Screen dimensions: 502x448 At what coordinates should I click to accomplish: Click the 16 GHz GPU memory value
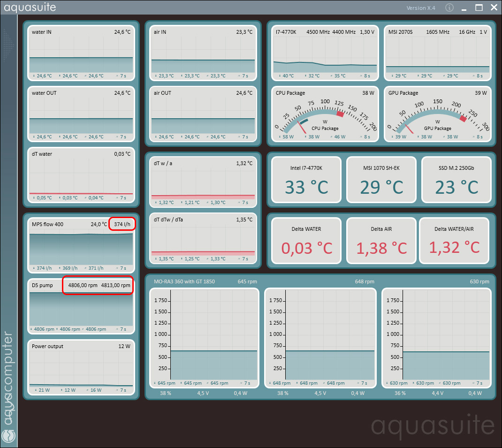(467, 32)
